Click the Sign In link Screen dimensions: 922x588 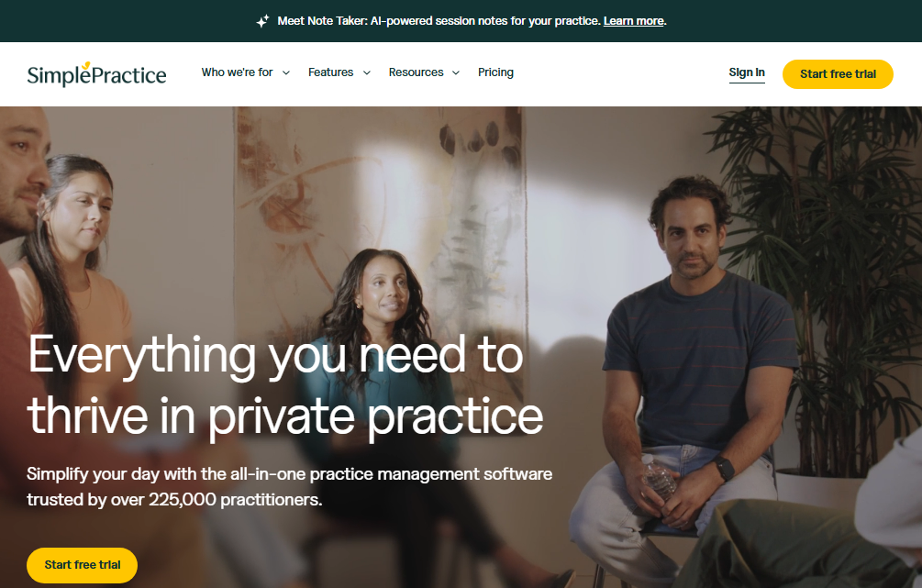point(747,72)
